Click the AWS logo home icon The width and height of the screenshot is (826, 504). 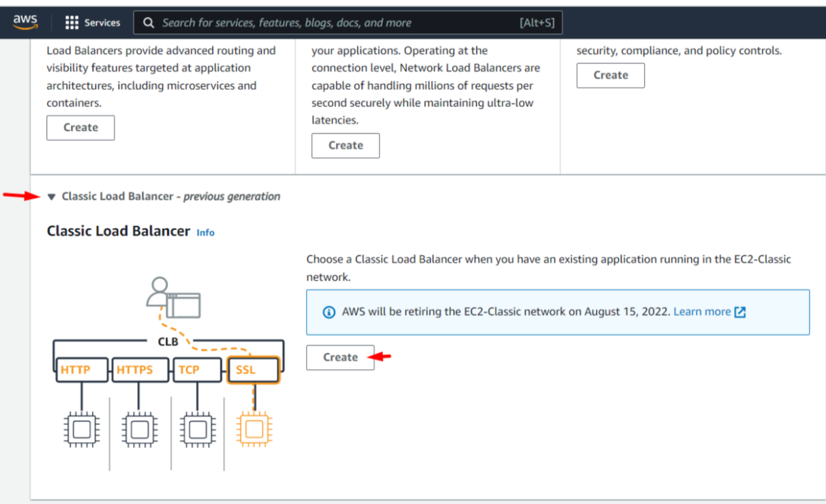coord(25,22)
